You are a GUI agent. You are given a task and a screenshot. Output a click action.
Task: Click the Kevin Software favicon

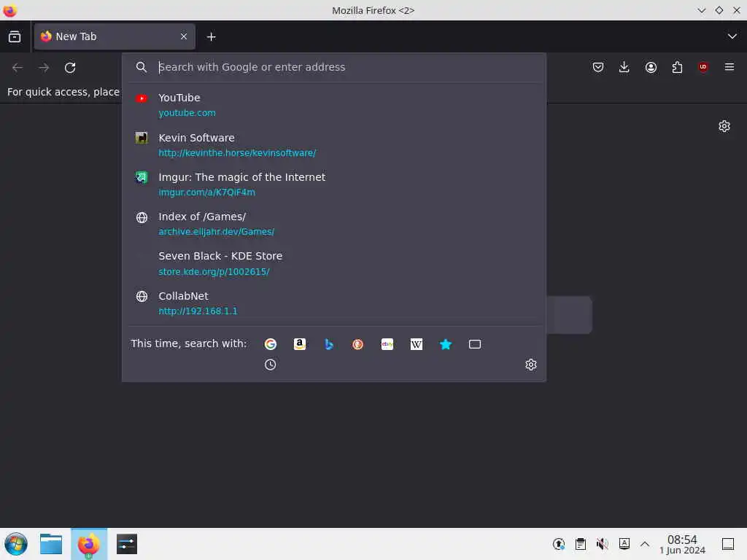pyautogui.click(x=142, y=138)
